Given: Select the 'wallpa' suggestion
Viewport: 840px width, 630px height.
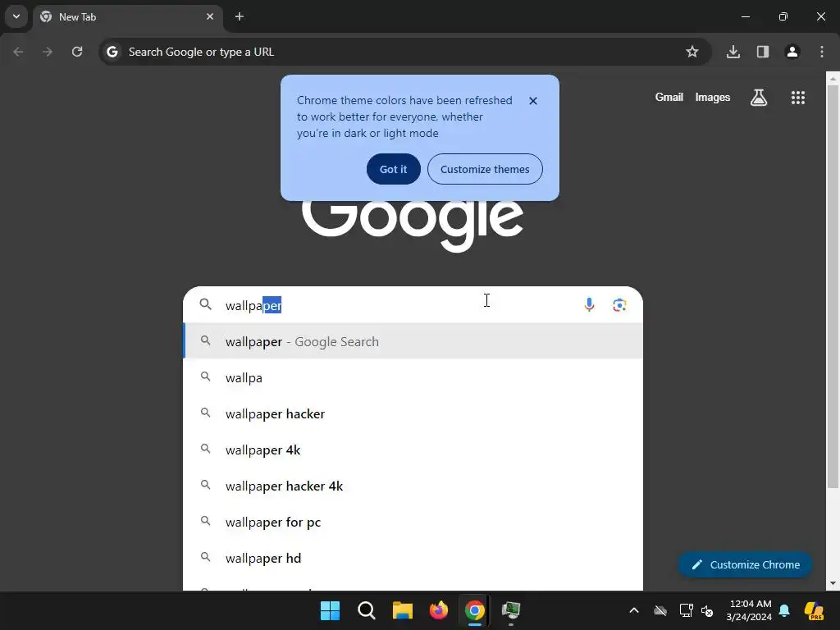Looking at the screenshot, I should (413, 377).
